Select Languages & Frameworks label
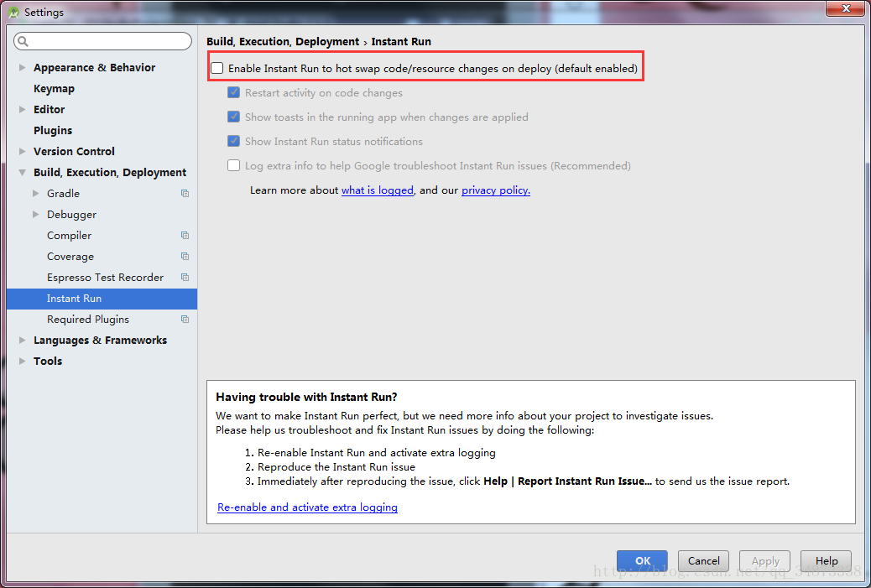Image resolution: width=871 pixels, height=588 pixels. tap(100, 340)
